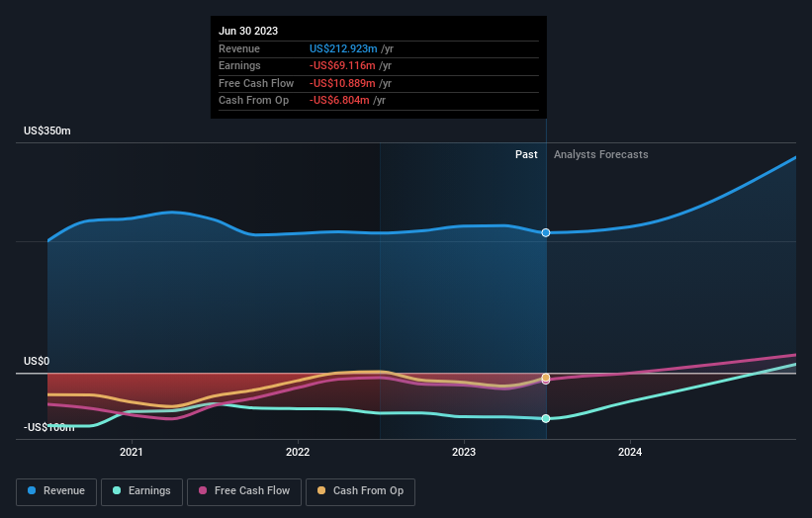Click the 'Free Cash Flow' tooltip row label

pyautogui.click(x=256, y=83)
